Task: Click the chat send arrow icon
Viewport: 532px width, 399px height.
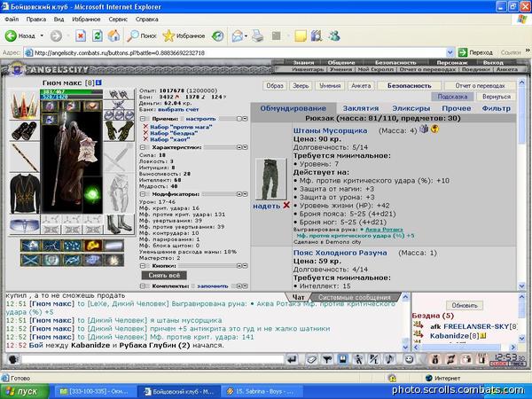Action: (x=292, y=359)
